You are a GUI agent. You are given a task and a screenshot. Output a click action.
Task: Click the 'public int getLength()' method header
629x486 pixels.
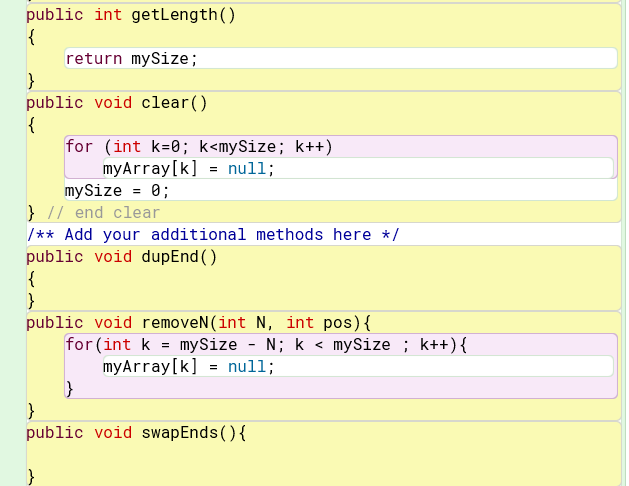pyautogui.click(x=131, y=15)
